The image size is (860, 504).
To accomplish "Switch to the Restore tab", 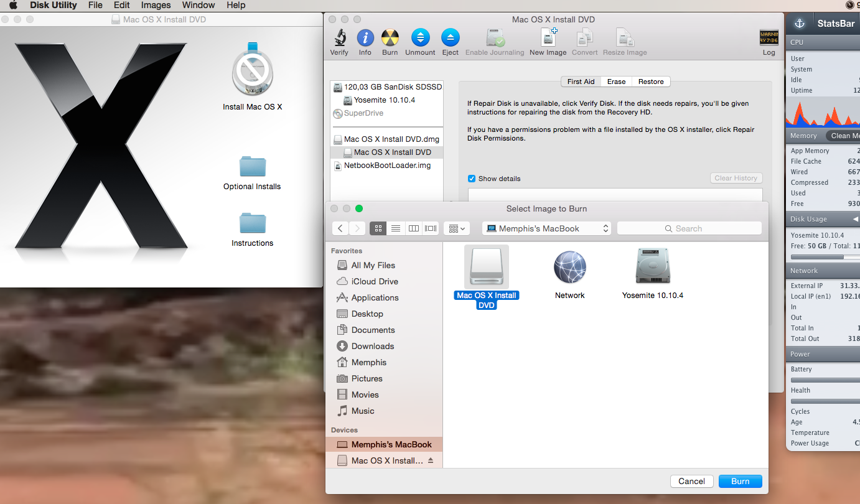I will point(651,82).
